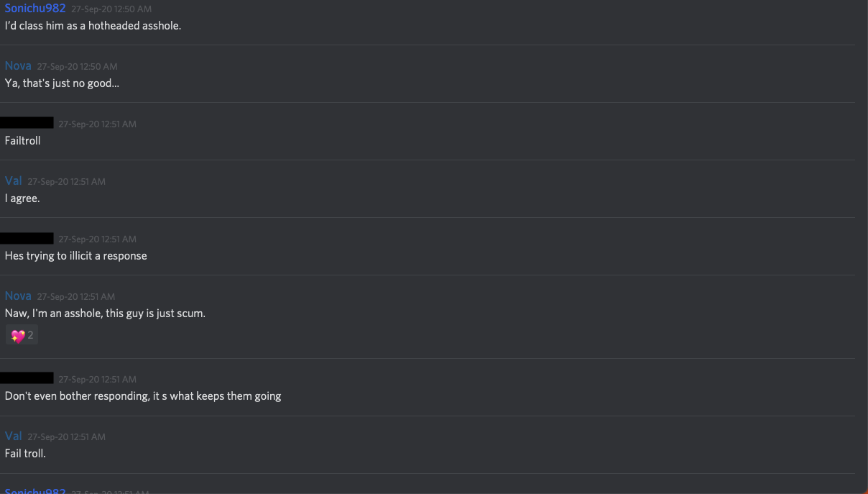
Task: Click the sparkling heart reaction emoji
Action: click(x=18, y=335)
